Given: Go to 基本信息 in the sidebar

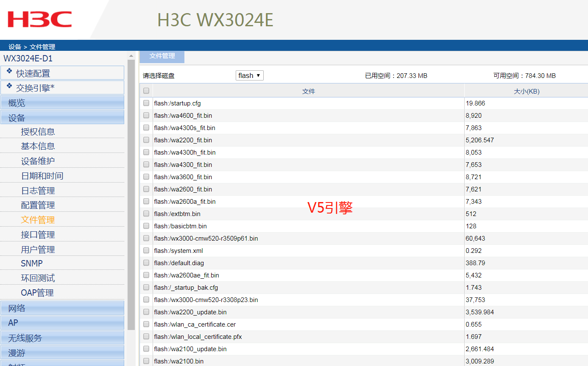Looking at the screenshot, I should (x=38, y=146).
